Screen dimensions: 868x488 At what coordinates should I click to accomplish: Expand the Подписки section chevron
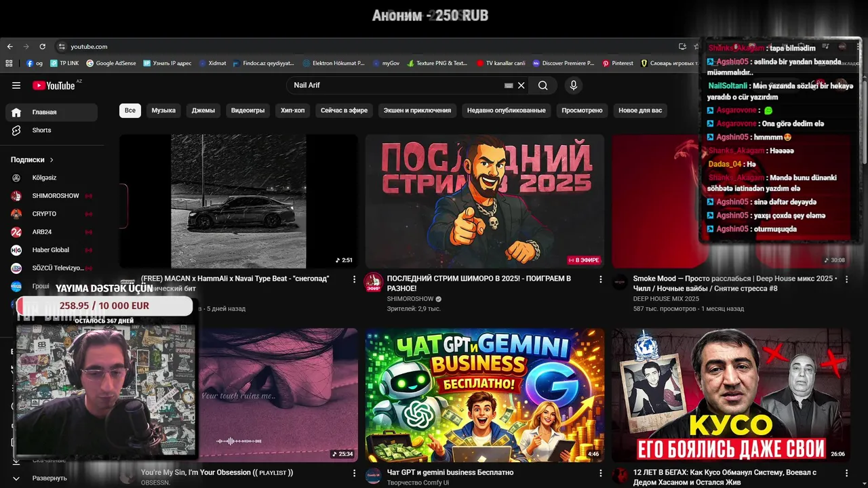coord(52,160)
